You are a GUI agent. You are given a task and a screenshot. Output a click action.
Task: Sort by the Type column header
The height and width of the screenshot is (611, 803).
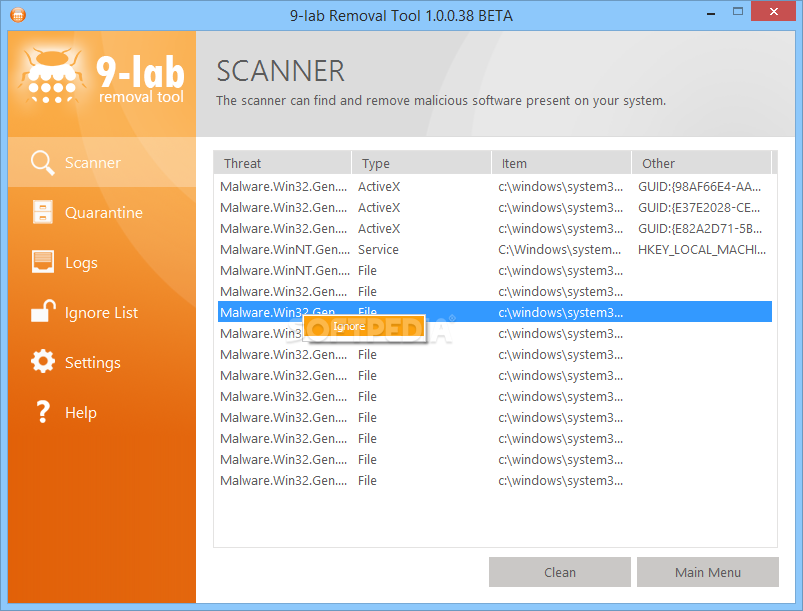421,163
